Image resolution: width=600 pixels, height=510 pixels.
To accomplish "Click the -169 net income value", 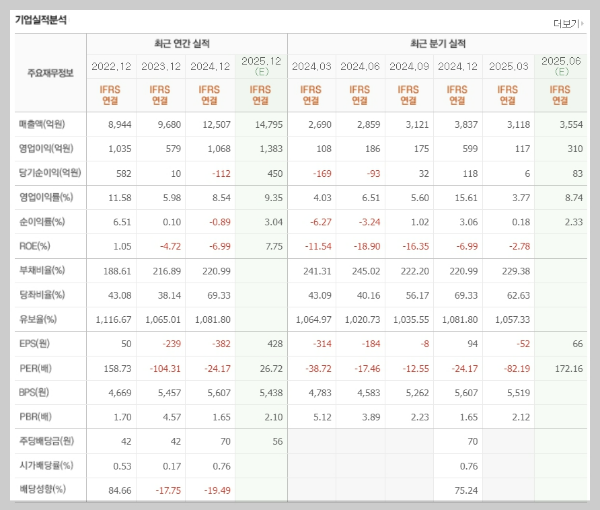I will 322,174.
